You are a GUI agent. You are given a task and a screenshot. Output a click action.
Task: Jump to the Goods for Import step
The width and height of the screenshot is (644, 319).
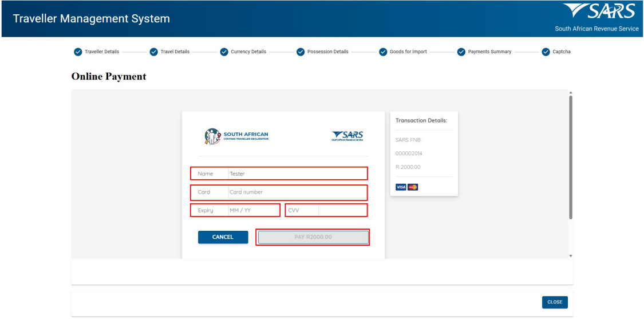(x=408, y=52)
